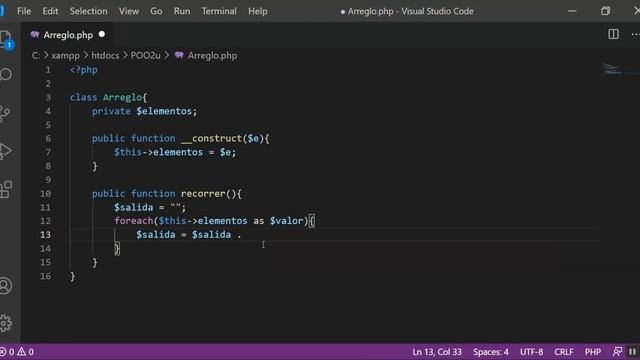Click '__construct($e){' on line 6
640x360 pixels.
pyautogui.click(x=225, y=138)
